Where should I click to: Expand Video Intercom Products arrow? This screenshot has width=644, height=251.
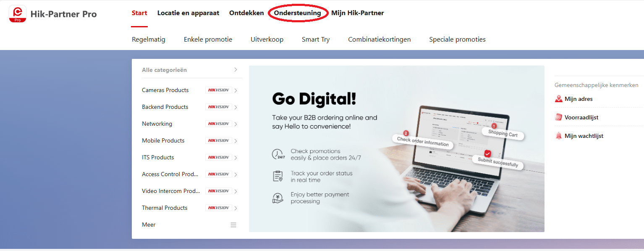236,191
